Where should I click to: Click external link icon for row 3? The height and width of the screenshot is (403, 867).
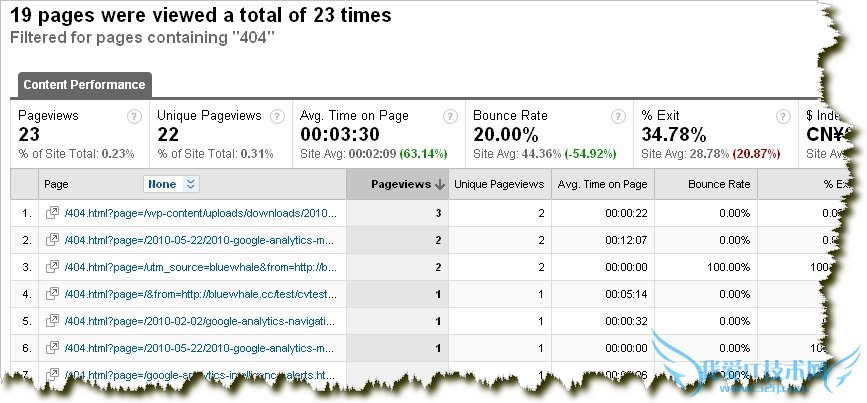(52, 267)
